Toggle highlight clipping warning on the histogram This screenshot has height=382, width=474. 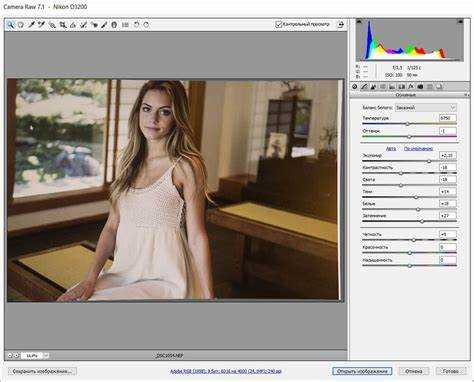[x=460, y=22]
